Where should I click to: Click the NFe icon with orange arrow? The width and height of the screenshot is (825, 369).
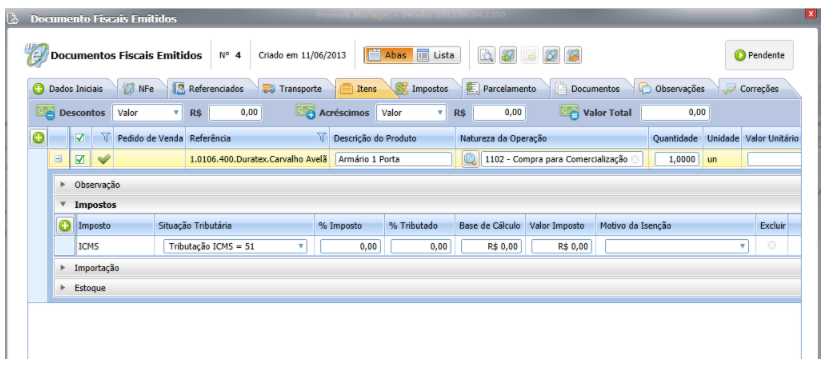572,55
